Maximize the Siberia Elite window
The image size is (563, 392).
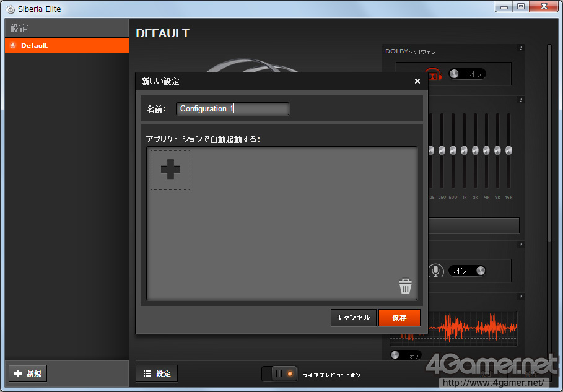pyautogui.click(x=521, y=7)
